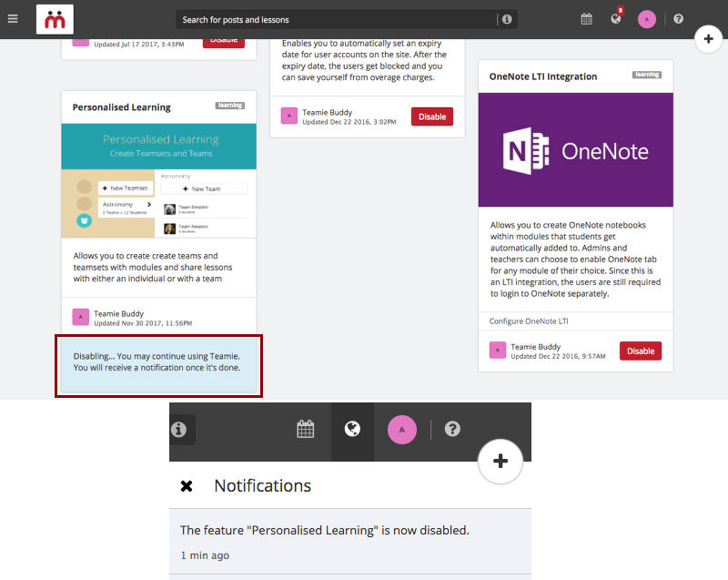Click the '1 min ago' timestamp

205,555
